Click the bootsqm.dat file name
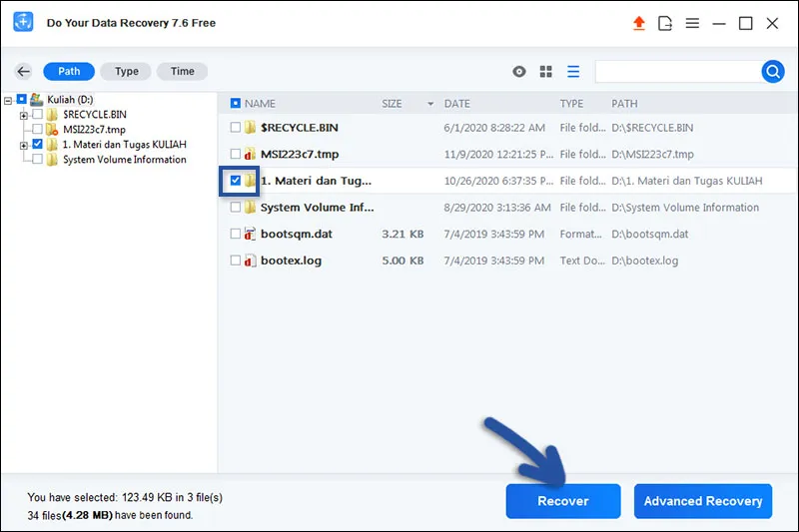The width and height of the screenshot is (799, 532). tap(297, 234)
